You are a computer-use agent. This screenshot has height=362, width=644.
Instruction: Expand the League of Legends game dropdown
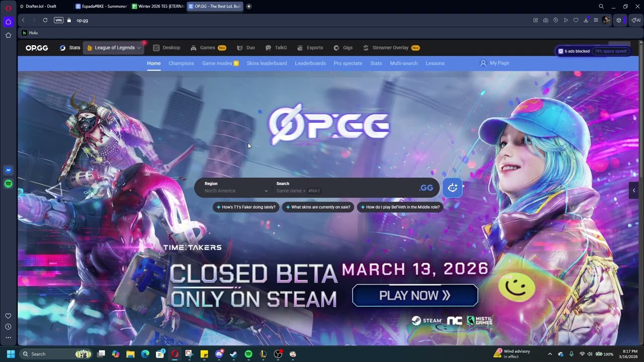tap(114, 48)
